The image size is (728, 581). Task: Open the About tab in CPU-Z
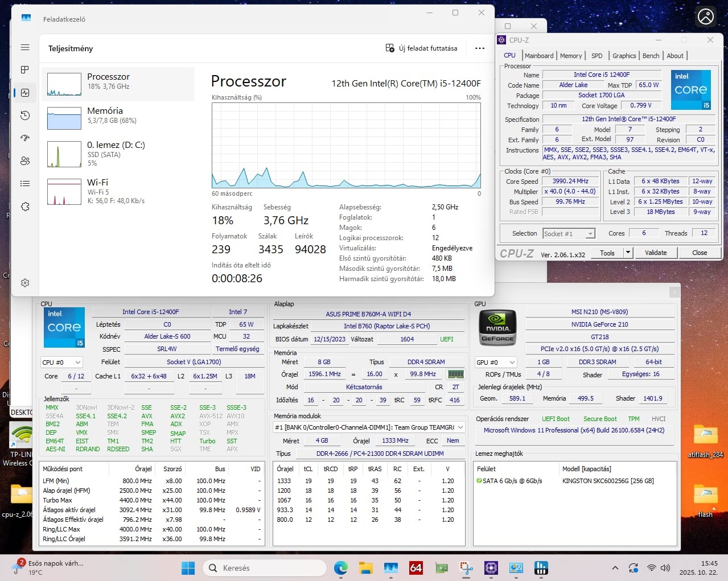click(675, 56)
